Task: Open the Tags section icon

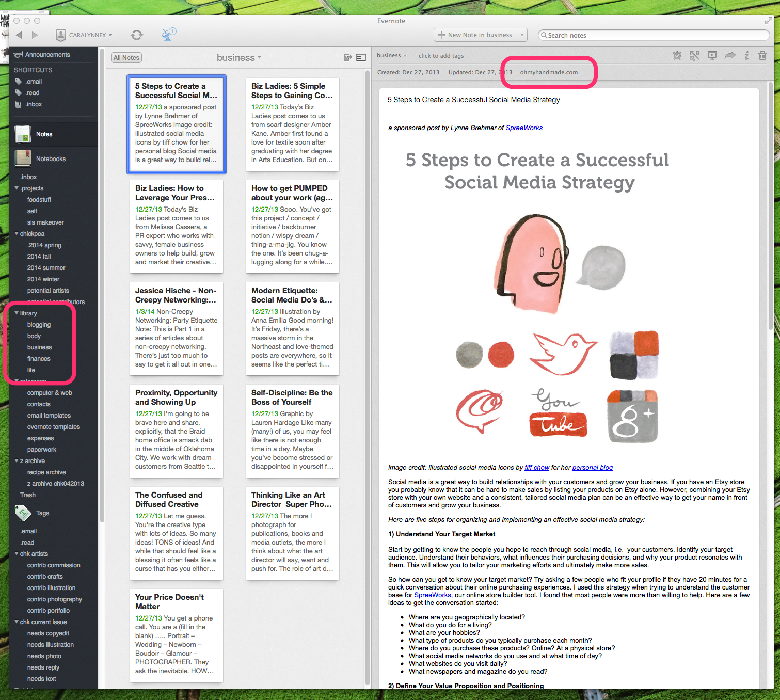Action: pos(23,513)
